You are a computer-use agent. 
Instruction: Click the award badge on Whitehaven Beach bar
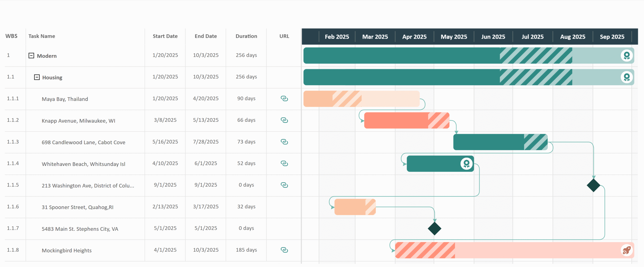[466, 164]
